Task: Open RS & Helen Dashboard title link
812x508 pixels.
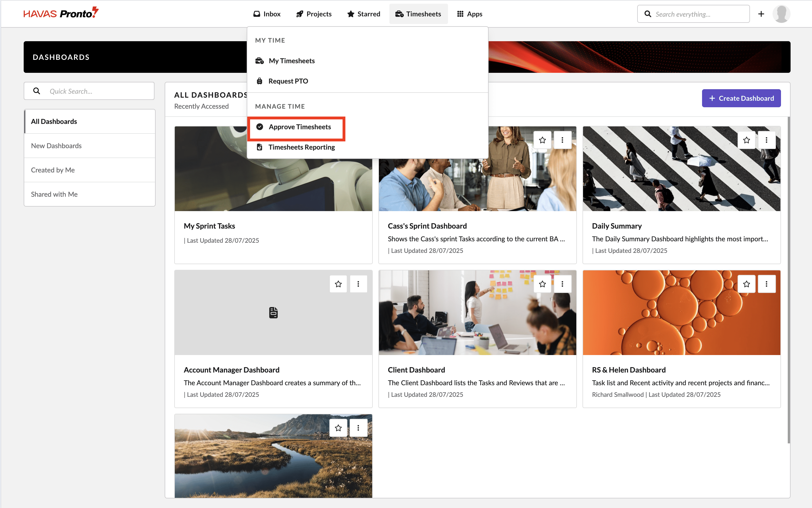Action: point(628,370)
